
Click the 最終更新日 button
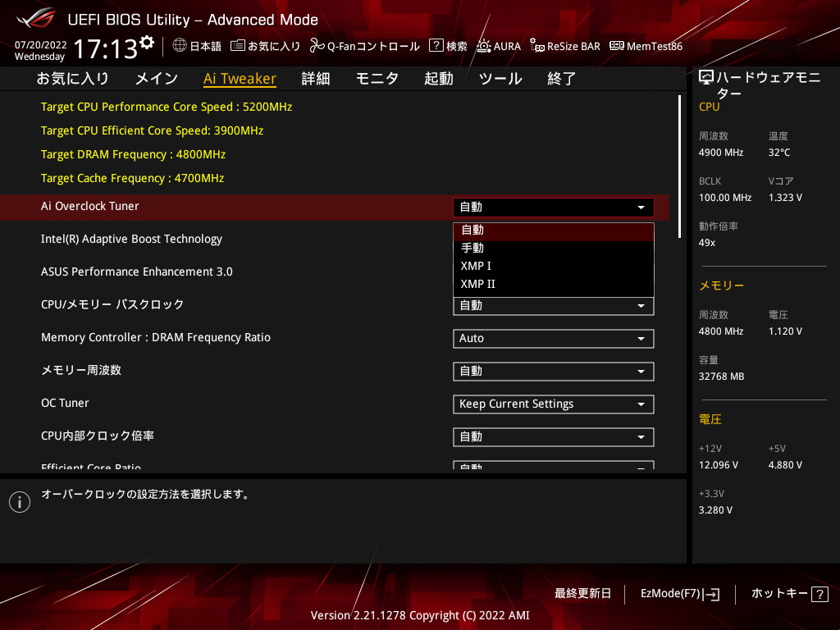pos(583,594)
